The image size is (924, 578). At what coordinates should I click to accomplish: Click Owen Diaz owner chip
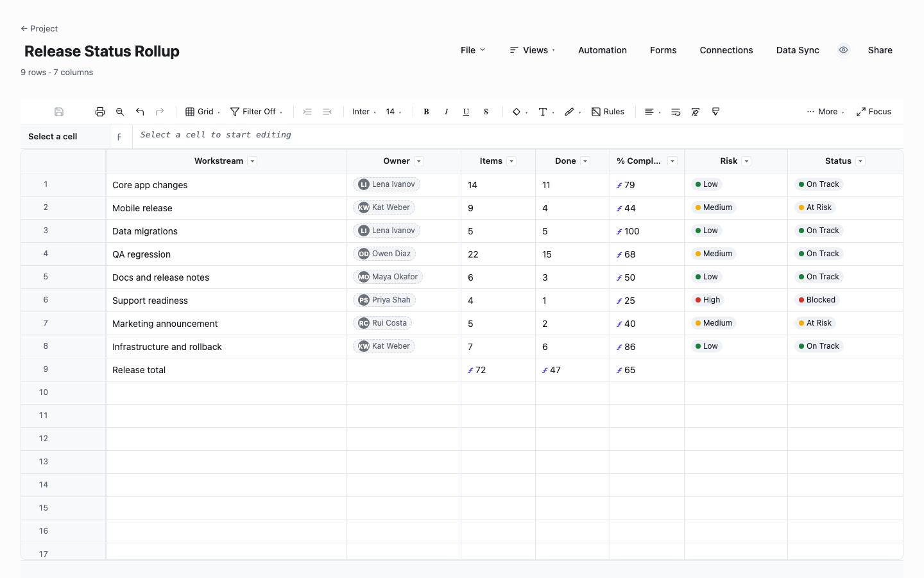(x=384, y=254)
